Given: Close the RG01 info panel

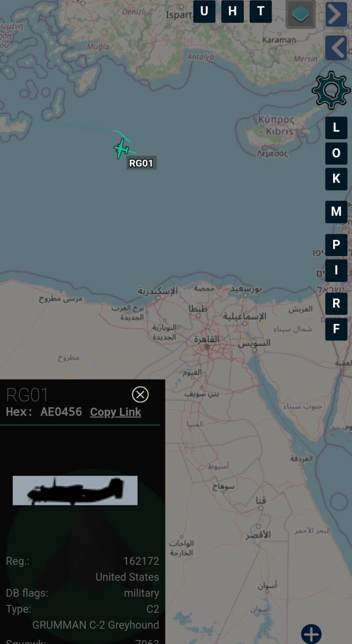Looking at the screenshot, I should (140, 394).
